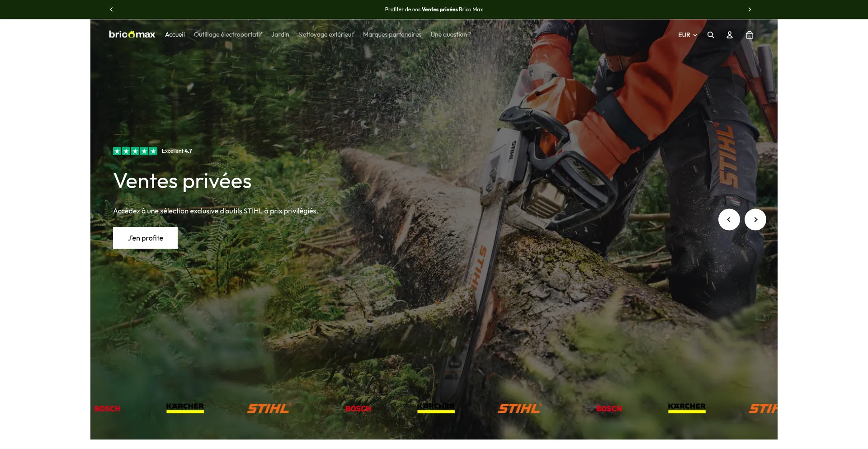
Task: View the shopping cart
Action: pos(749,34)
